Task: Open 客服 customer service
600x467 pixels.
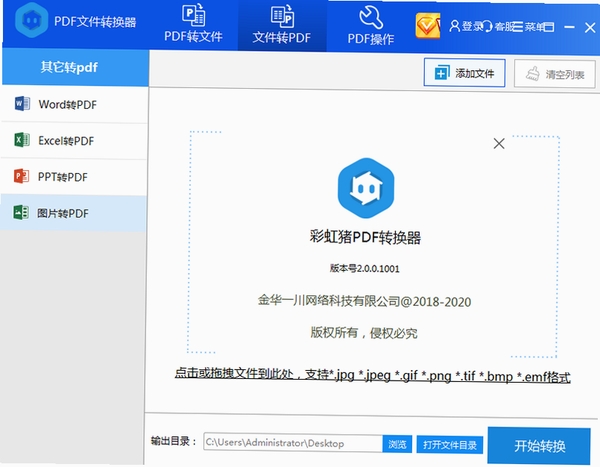Action: coord(498,26)
